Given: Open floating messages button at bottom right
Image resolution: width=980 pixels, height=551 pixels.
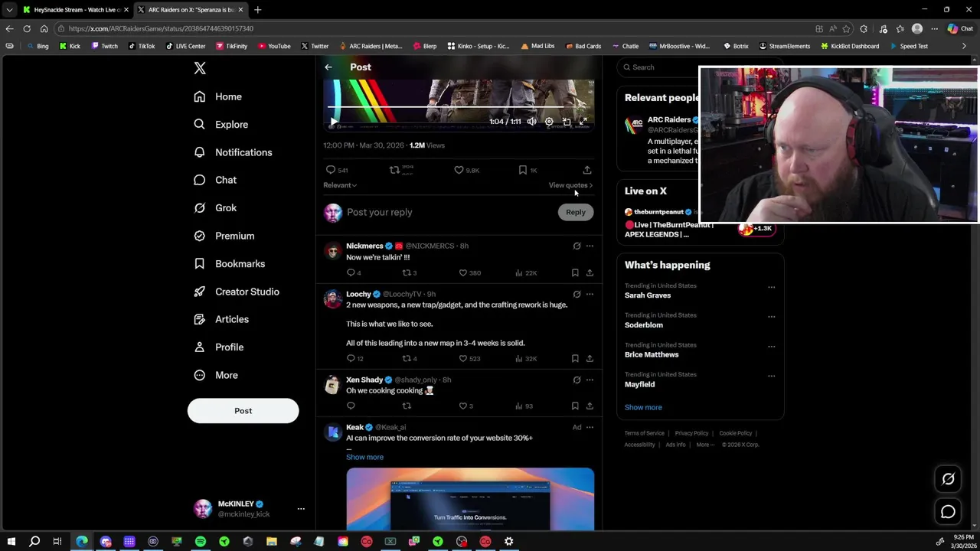Looking at the screenshot, I should coord(948,512).
